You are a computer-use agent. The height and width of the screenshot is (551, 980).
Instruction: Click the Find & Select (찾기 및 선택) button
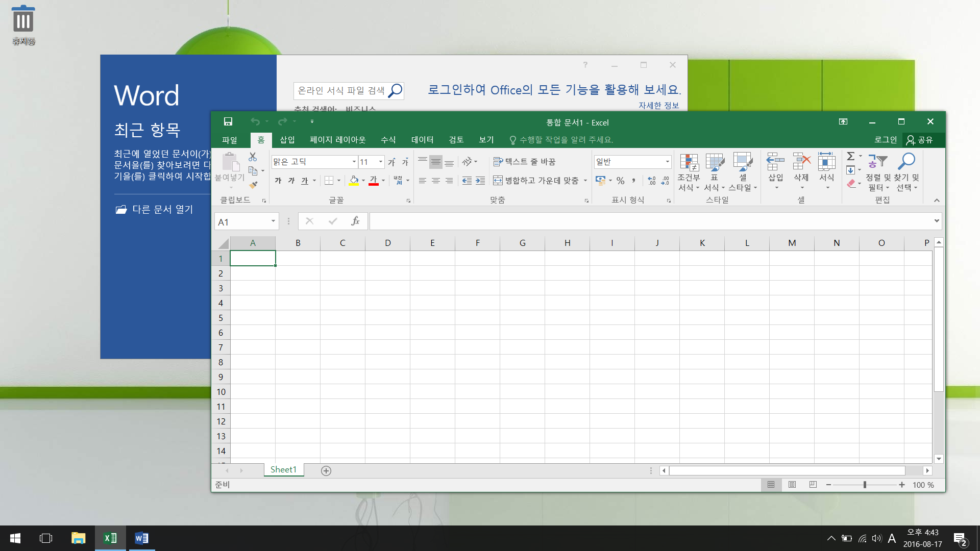point(907,172)
